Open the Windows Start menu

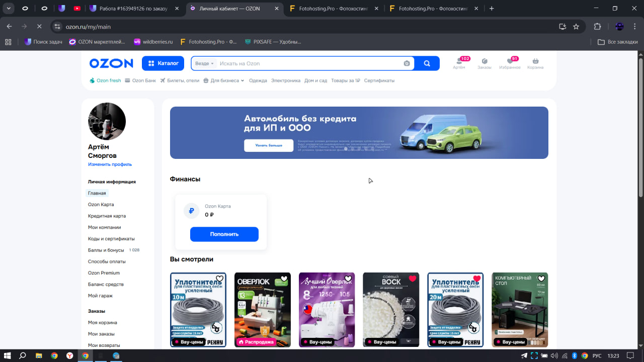(x=8, y=355)
